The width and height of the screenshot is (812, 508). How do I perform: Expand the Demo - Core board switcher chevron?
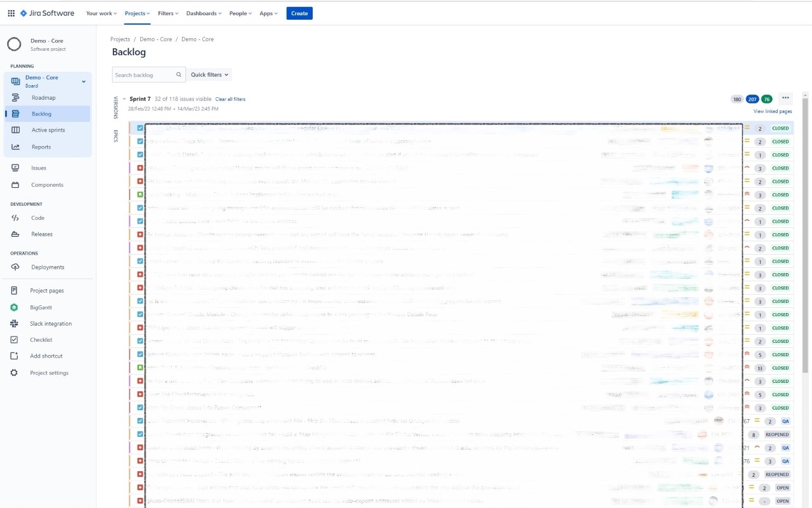coord(83,81)
